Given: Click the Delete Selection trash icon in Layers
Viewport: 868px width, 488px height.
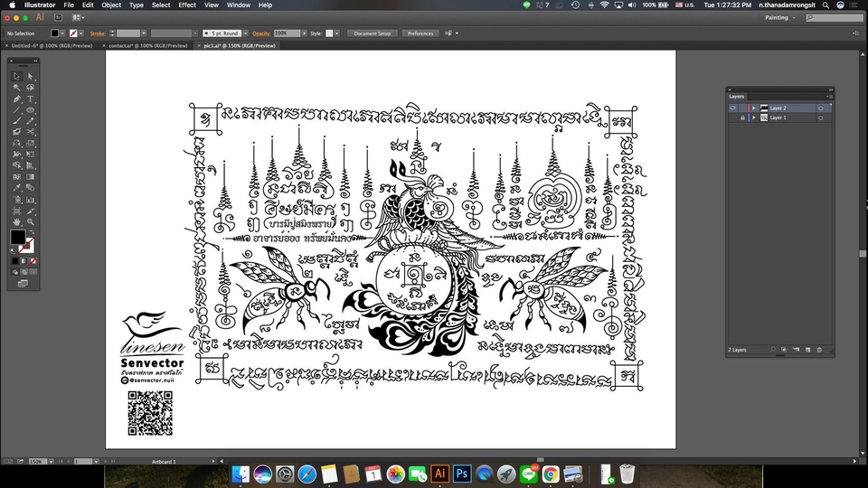Looking at the screenshot, I should [x=819, y=350].
